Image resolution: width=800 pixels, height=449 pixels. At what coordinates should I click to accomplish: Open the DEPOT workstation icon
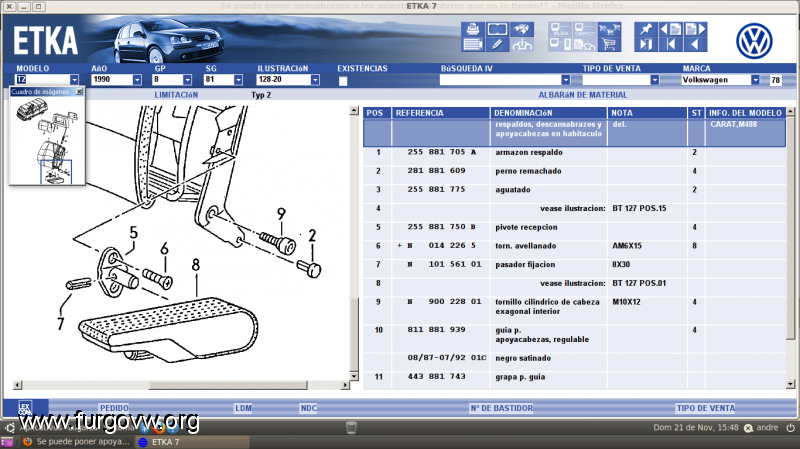pos(585,29)
